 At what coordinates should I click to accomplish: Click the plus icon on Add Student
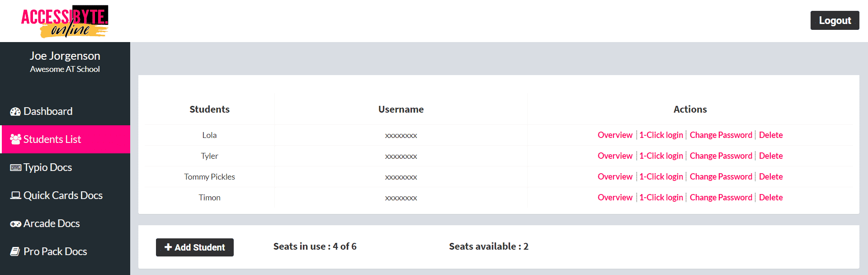[168, 247]
